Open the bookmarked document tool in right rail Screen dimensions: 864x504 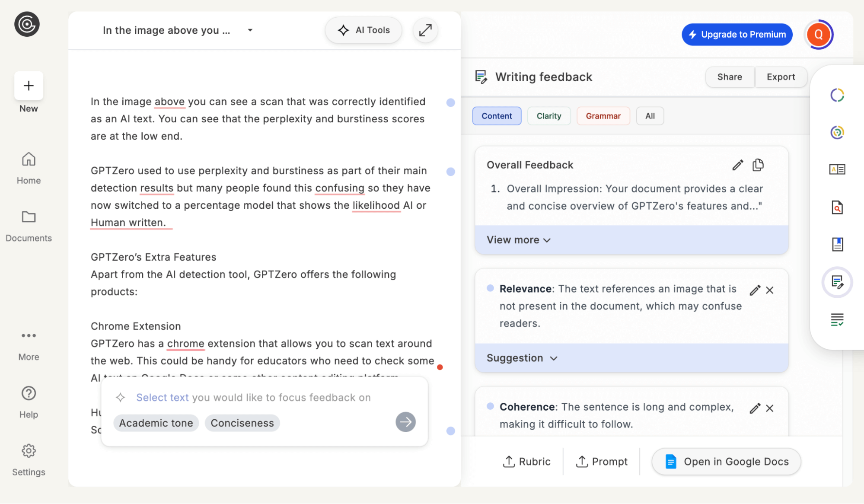pos(837,244)
